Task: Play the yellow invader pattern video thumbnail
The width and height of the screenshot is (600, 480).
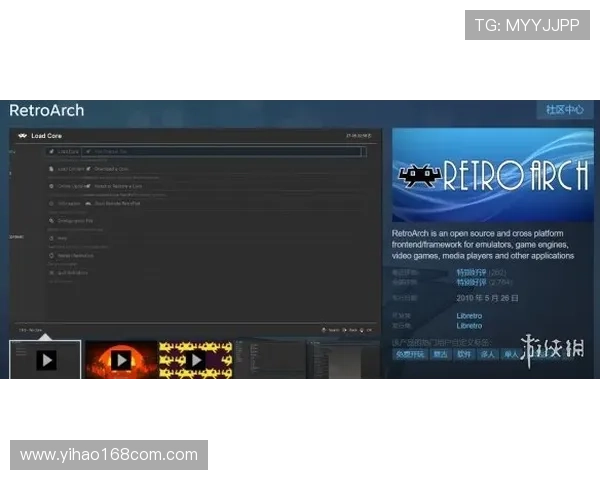Action: click(x=196, y=360)
